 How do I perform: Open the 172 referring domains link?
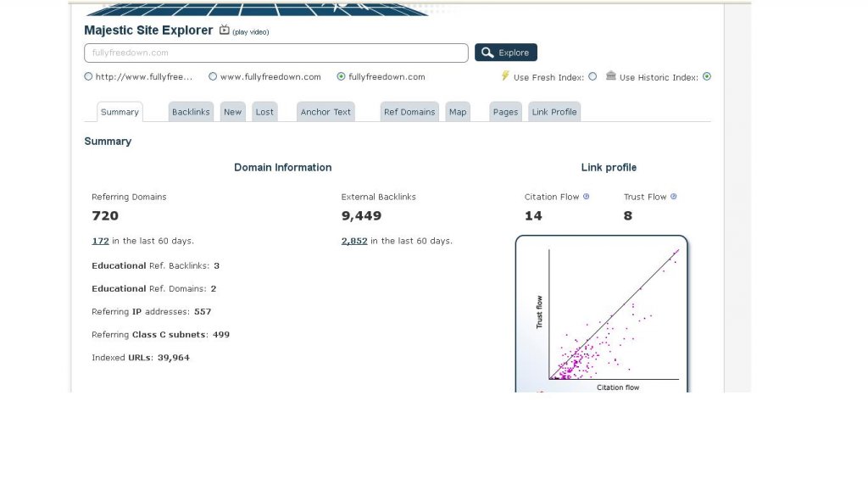coord(100,241)
